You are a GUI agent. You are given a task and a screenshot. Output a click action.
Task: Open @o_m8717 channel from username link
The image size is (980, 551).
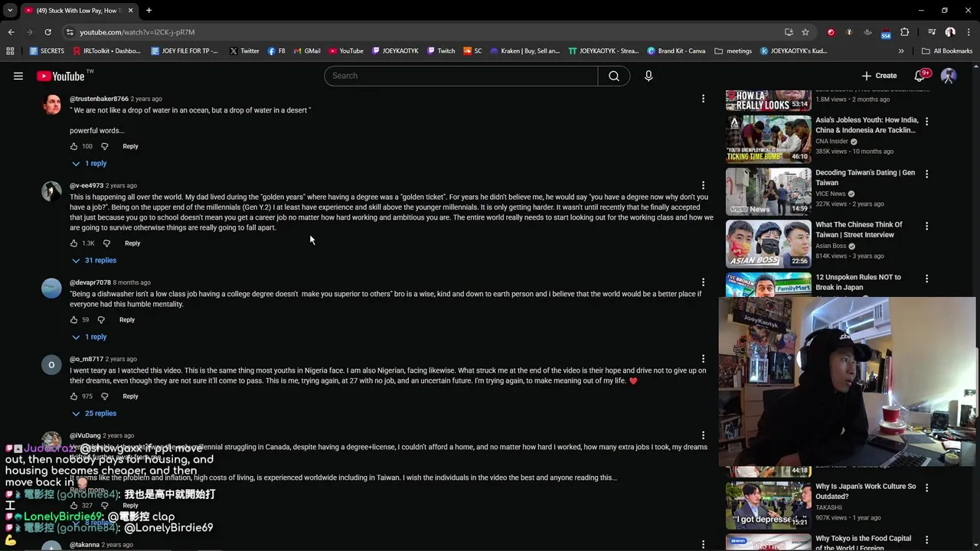click(87, 359)
